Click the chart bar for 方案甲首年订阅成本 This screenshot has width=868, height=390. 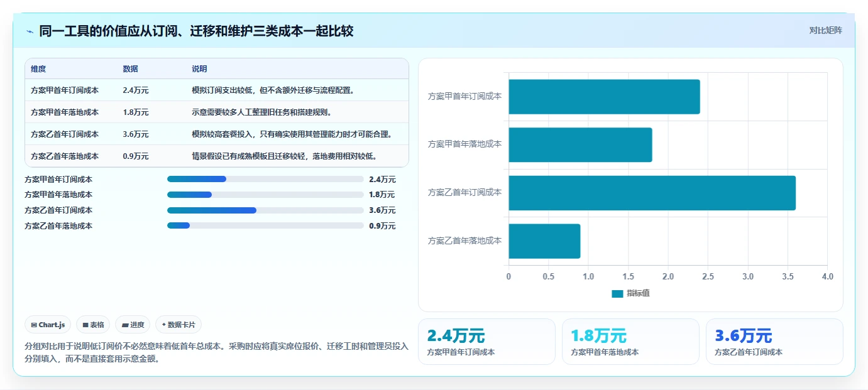[604, 97]
